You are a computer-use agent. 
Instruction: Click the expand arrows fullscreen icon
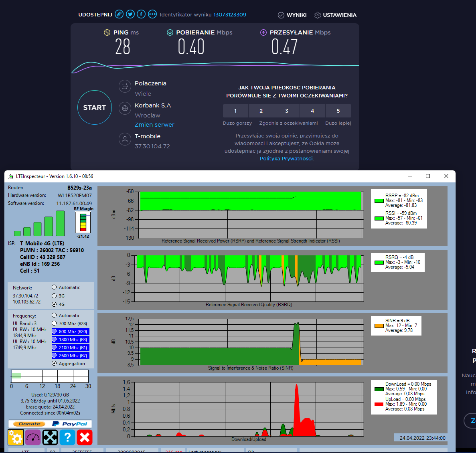50,437
